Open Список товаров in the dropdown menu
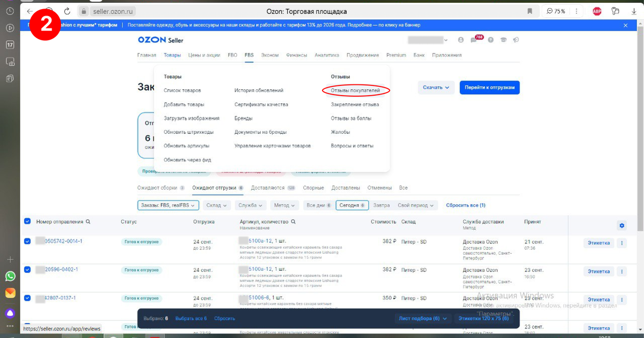The width and height of the screenshot is (644, 338). pyautogui.click(x=182, y=91)
